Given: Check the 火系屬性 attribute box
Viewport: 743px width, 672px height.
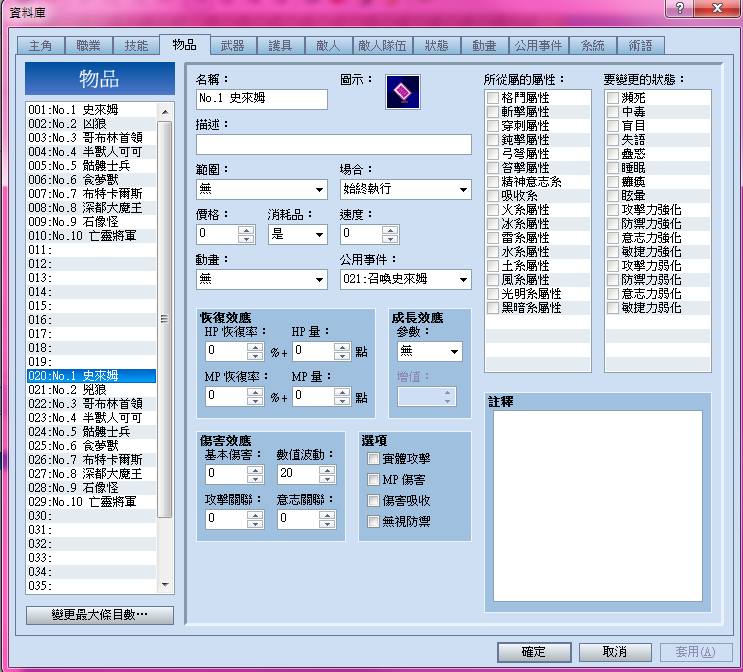Looking at the screenshot, I should (493, 209).
